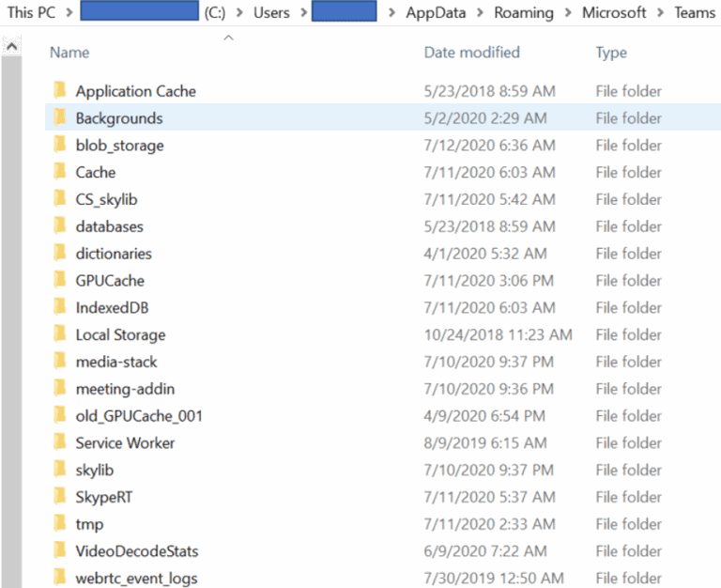Click the VideoDecodeStats folder icon

click(60, 550)
